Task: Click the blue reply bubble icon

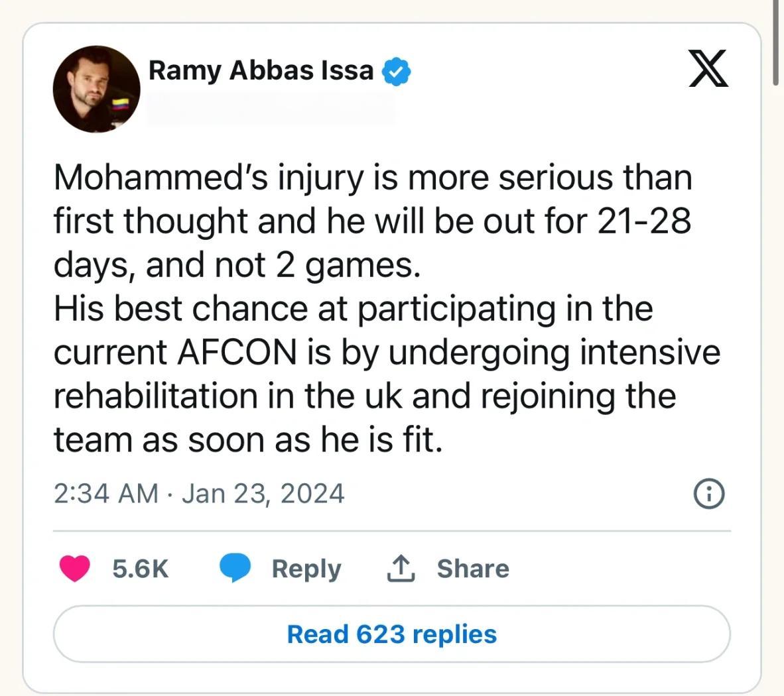Action: tap(235, 568)
